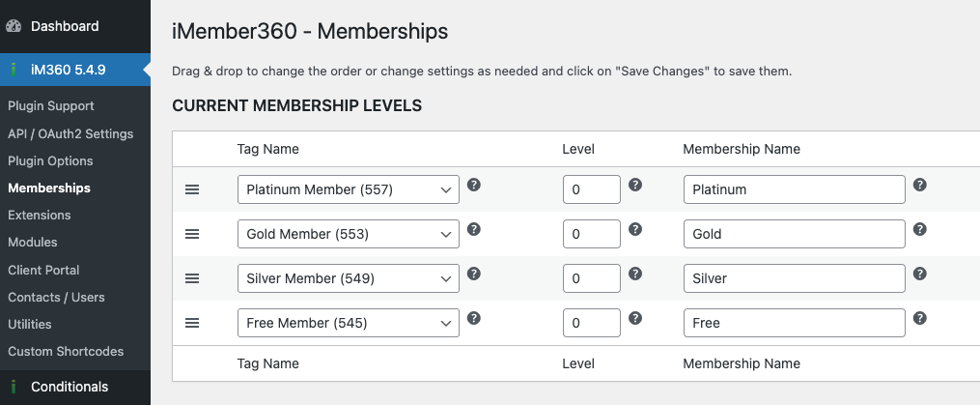Viewport: 980px width, 405px height.
Task: Open the Free Member (545) tag dropdown
Action: pyautogui.click(x=348, y=323)
